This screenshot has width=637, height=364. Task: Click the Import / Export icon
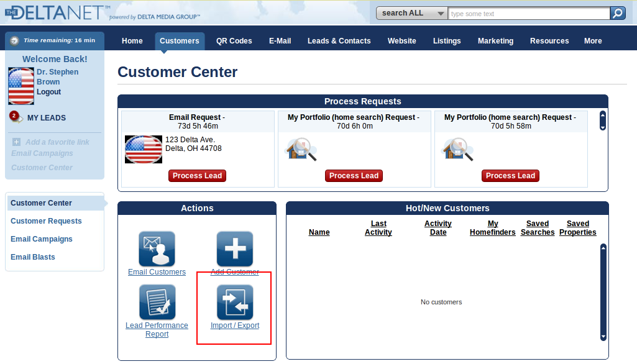click(x=235, y=302)
